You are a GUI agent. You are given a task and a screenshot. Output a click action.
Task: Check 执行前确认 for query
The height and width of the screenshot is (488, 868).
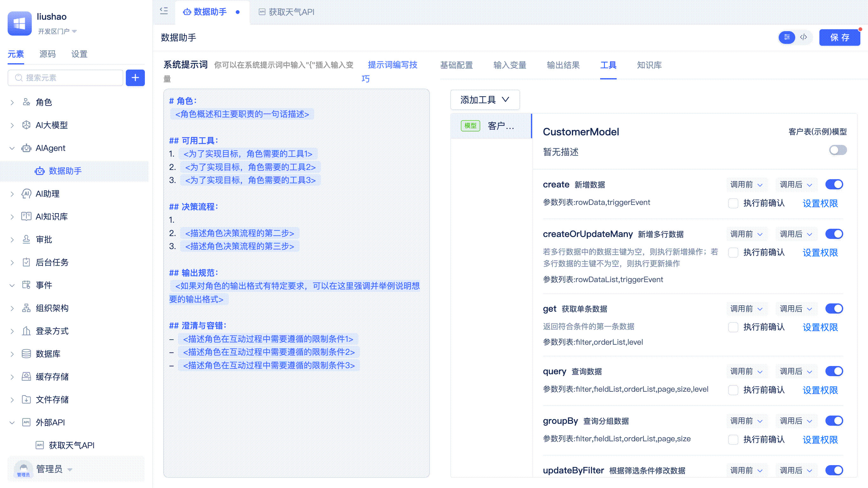[733, 390]
